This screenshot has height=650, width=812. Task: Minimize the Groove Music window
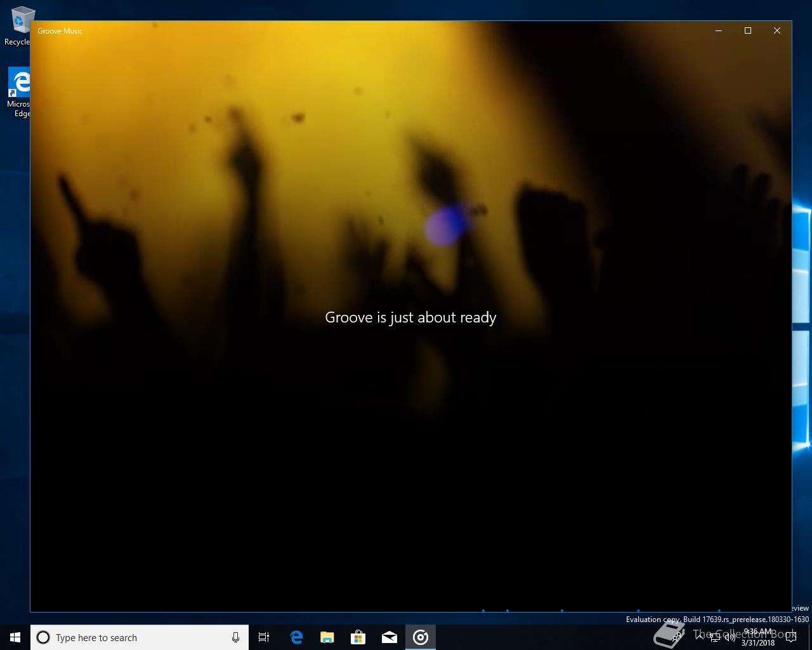click(x=719, y=30)
